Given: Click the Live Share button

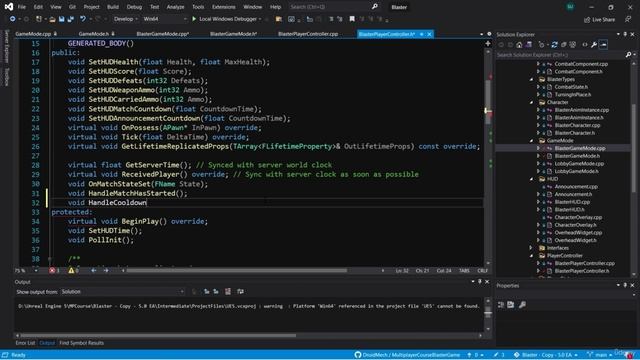Looking at the screenshot, I should click(600, 19).
